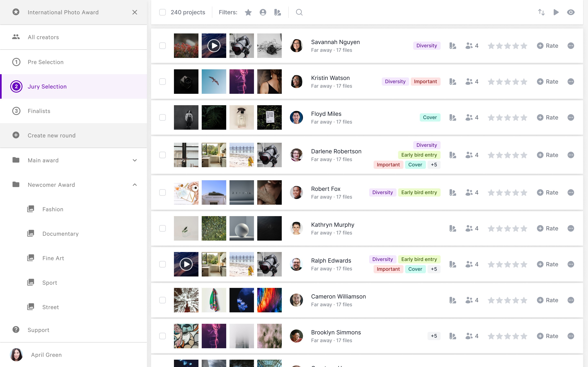Image resolution: width=588 pixels, height=367 pixels.
Task: Check Brooklyn Simmons' project checkbox
Action: pos(163,336)
